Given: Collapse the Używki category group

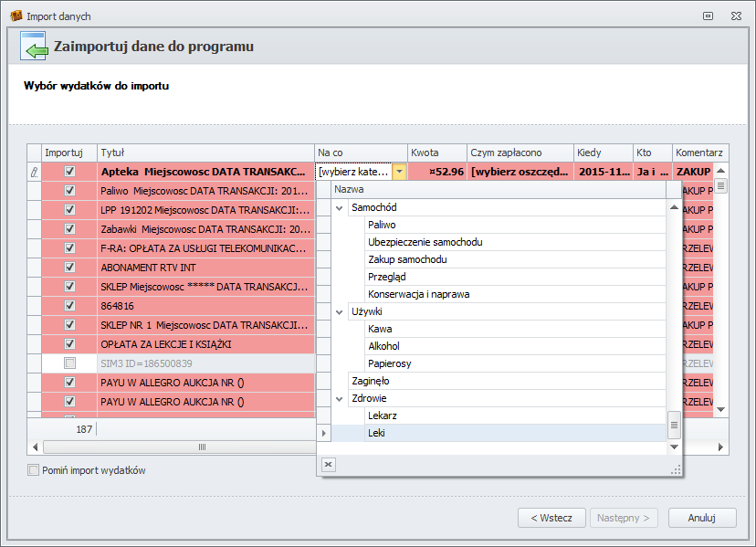Looking at the screenshot, I should click(340, 312).
